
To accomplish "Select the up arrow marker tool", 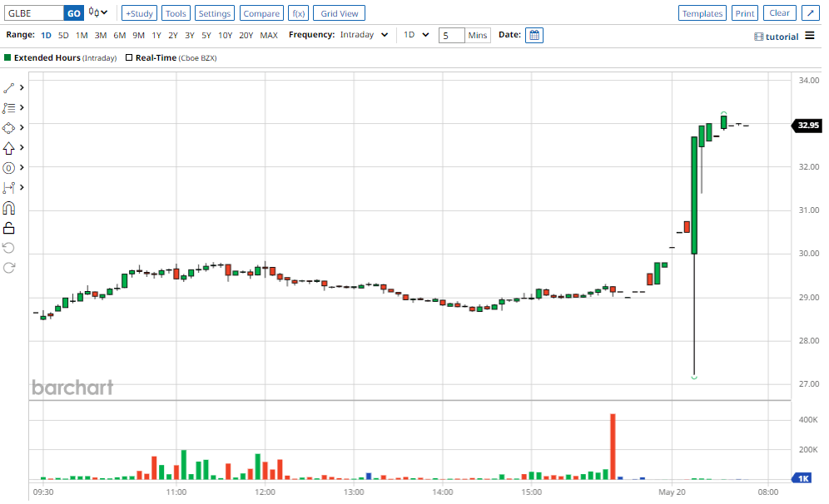I will 8,148.
